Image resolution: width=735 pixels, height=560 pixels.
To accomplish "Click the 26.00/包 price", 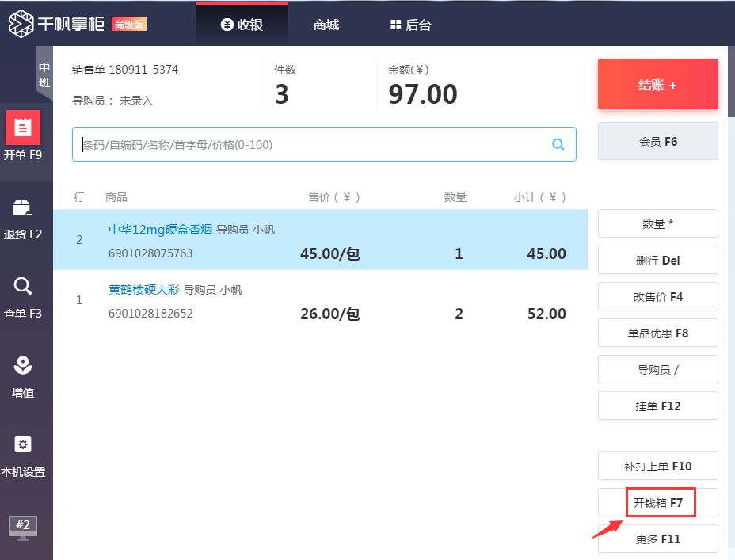I will click(330, 314).
